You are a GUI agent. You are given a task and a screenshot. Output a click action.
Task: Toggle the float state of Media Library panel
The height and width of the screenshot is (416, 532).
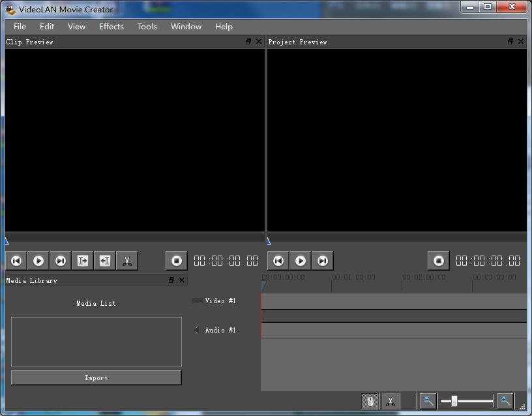[171, 280]
